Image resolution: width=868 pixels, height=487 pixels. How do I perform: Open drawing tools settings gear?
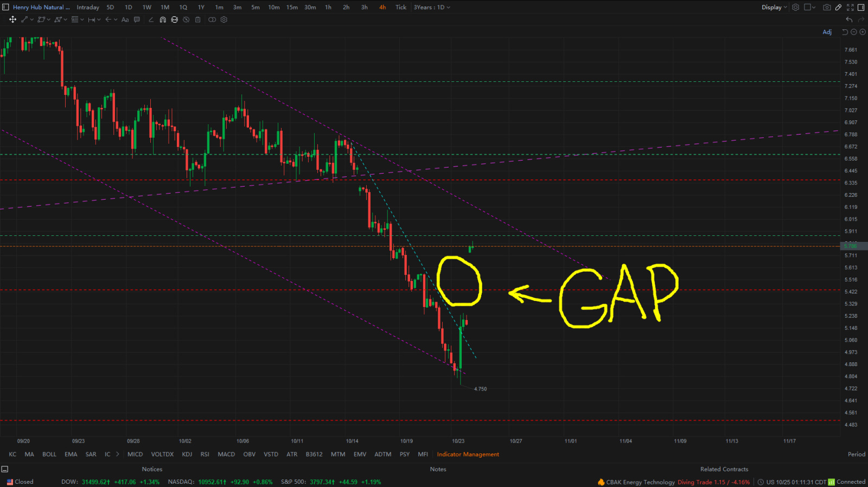(224, 20)
